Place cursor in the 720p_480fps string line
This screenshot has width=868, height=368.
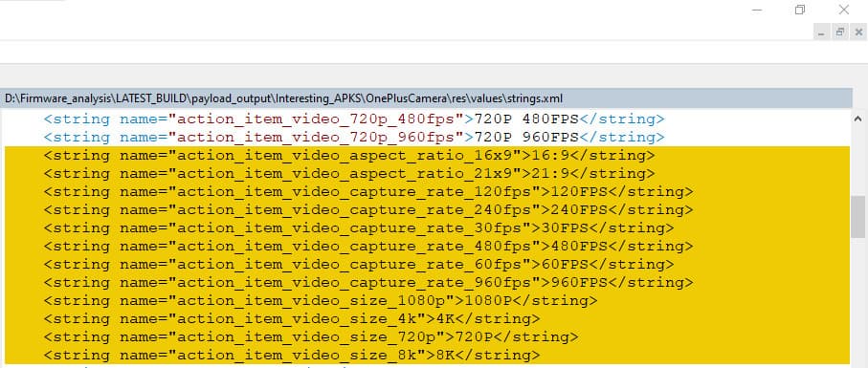(x=354, y=119)
